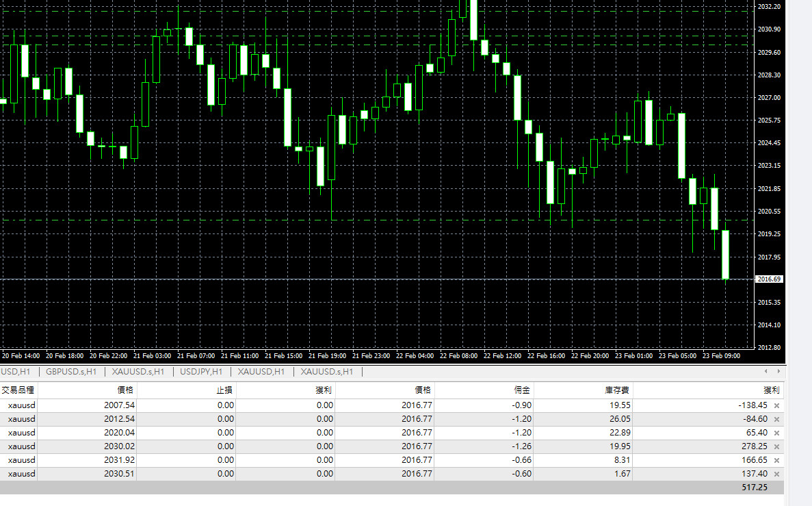Click the 2016.69 current price label
Screen dimensions: 812x506
click(769, 279)
